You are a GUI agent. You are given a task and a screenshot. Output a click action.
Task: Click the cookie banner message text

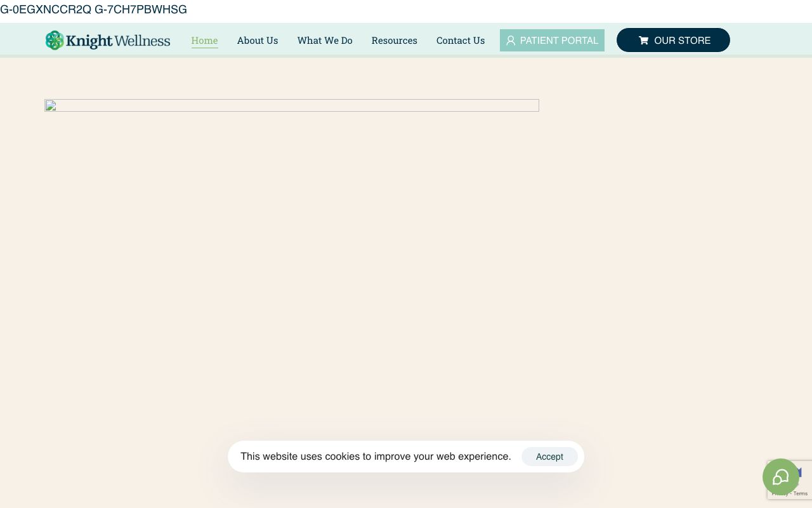376,457
